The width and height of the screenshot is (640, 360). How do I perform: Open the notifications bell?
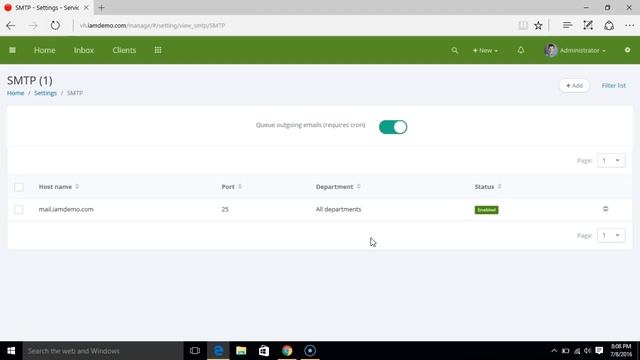pos(521,50)
